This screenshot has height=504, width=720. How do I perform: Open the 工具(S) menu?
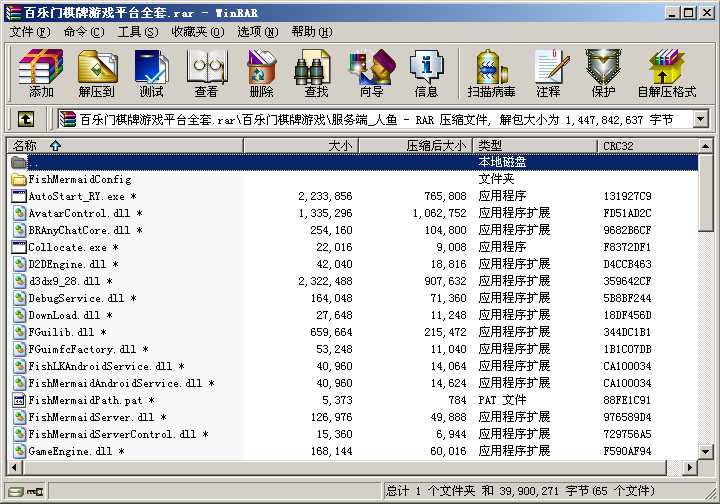point(138,32)
